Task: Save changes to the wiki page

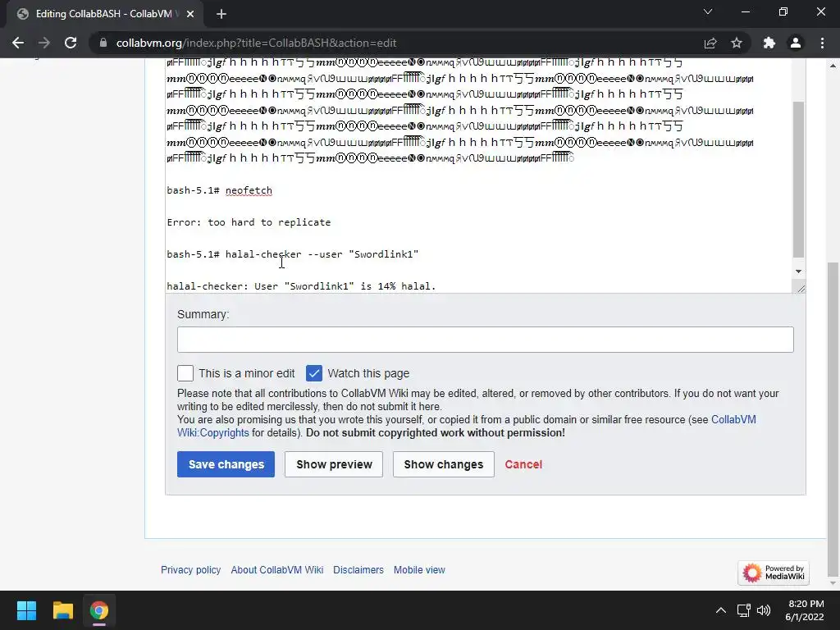Action: pos(226,464)
